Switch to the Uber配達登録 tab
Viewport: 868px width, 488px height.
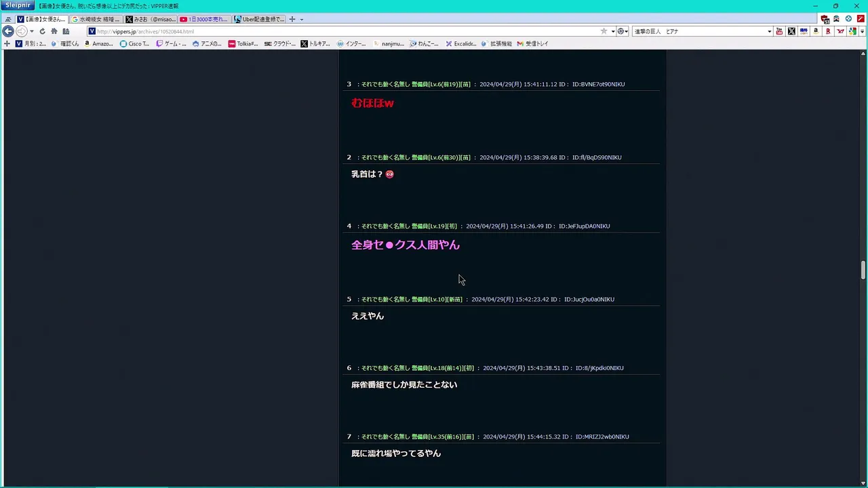[259, 19]
